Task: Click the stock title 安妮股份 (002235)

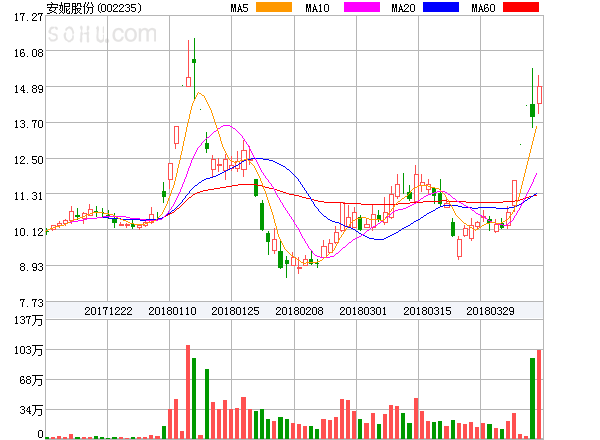Action: (94, 8)
